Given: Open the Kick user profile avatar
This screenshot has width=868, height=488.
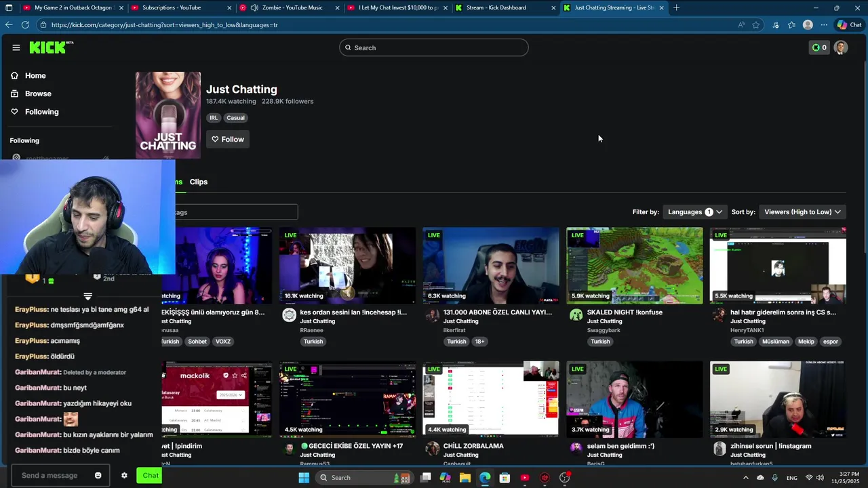Looking at the screenshot, I should point(841,47).
